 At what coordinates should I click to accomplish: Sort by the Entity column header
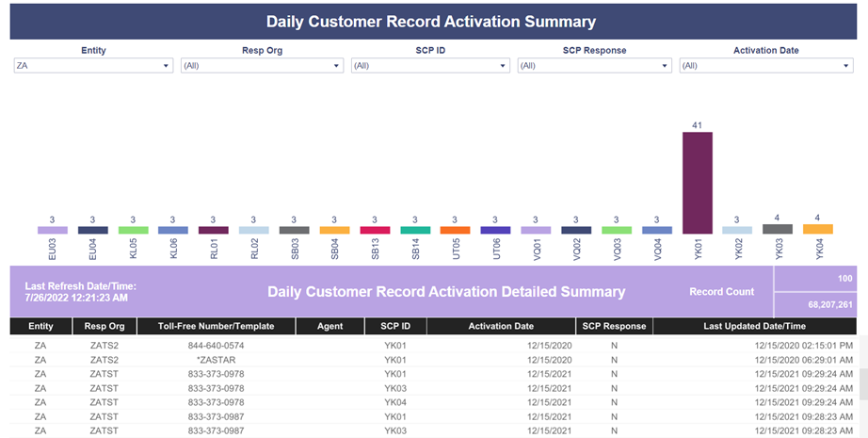[41, 326]
